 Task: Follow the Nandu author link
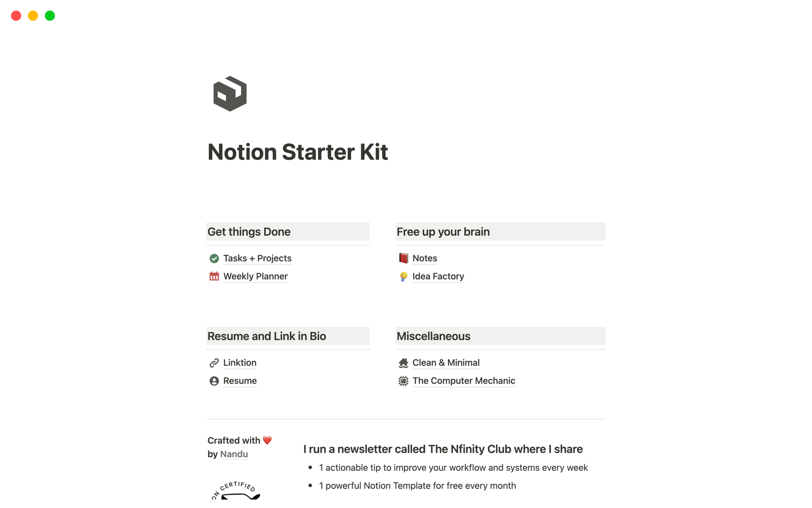point(234,454)
